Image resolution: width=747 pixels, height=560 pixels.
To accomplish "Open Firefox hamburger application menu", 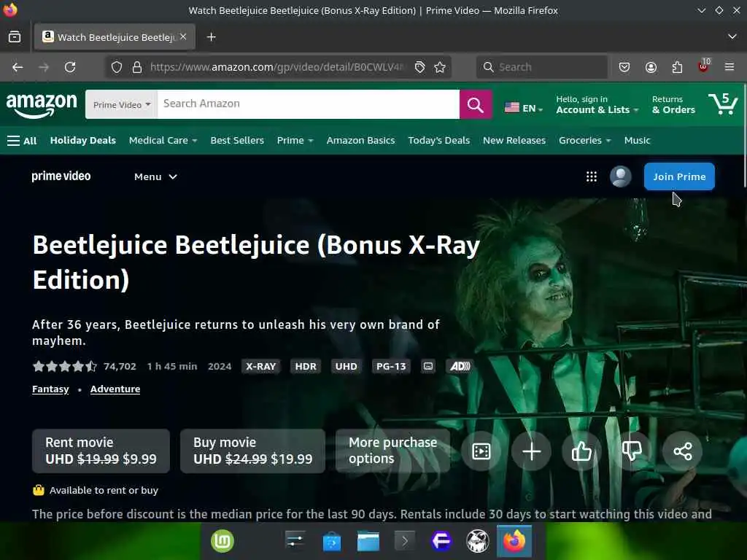I will tap(729, 67).
